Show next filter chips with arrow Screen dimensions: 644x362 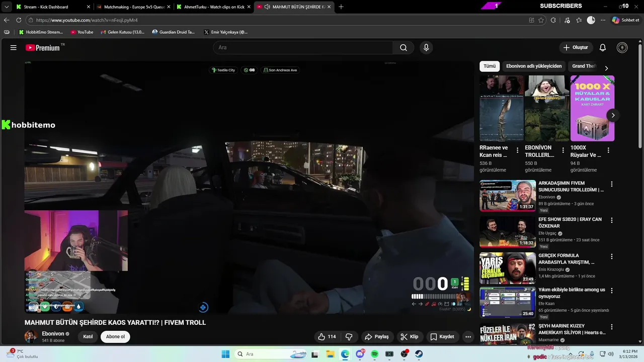pyautogui.click(x=606, y=68)
